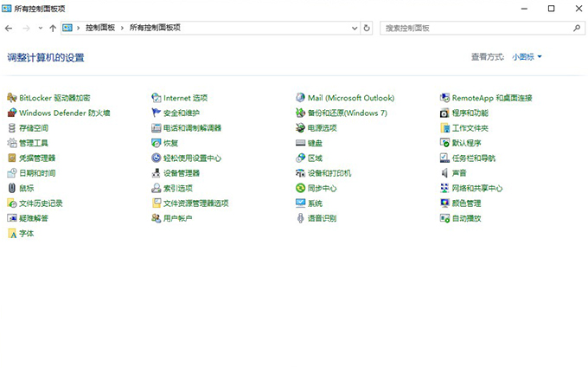588x368 pixels.
Task: Open the 管理工具 icon
Action: point(12,143)
